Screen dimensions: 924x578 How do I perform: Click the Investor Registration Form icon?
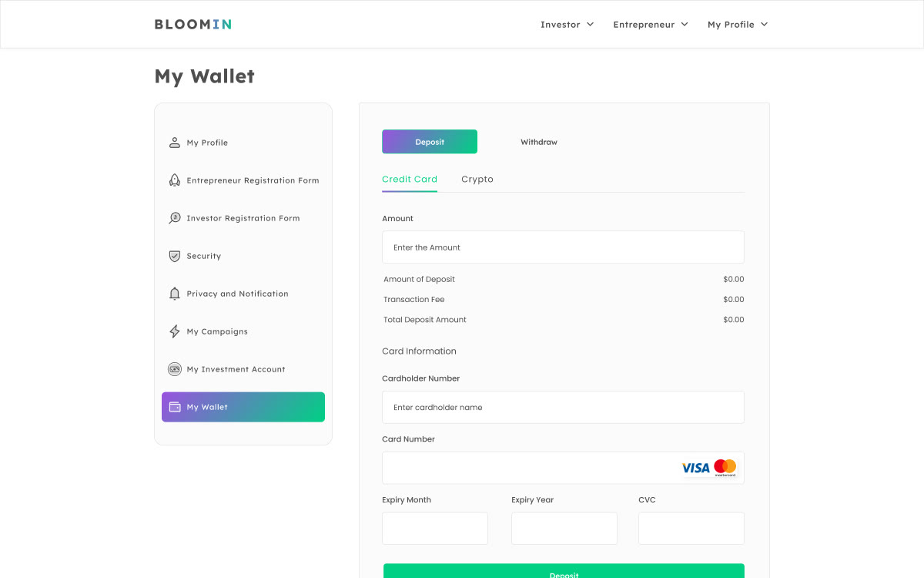pyautogui.click(x=175, y=218)
